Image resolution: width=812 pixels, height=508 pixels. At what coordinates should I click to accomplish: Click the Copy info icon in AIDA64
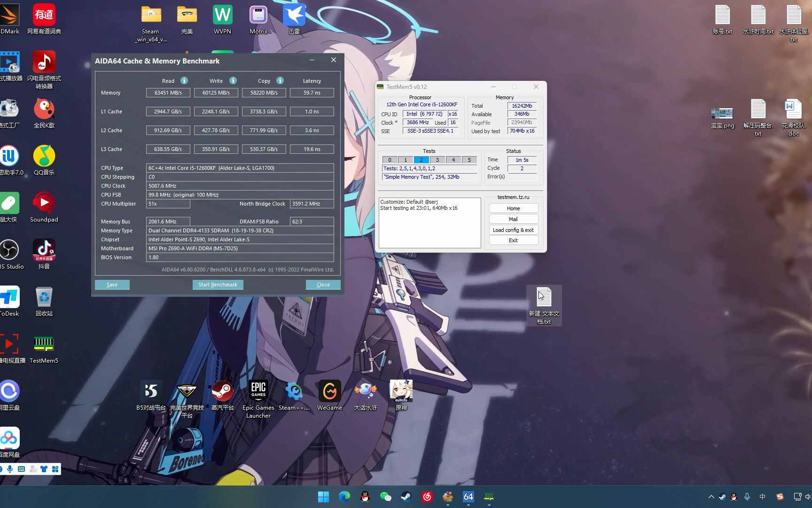pyautogui.click(x=280, y=80)
